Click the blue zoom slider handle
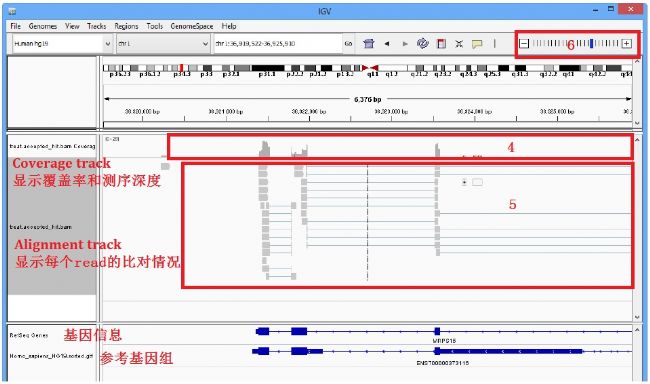The width and height of the screenshot is (650, 384). tap(592, 43)
